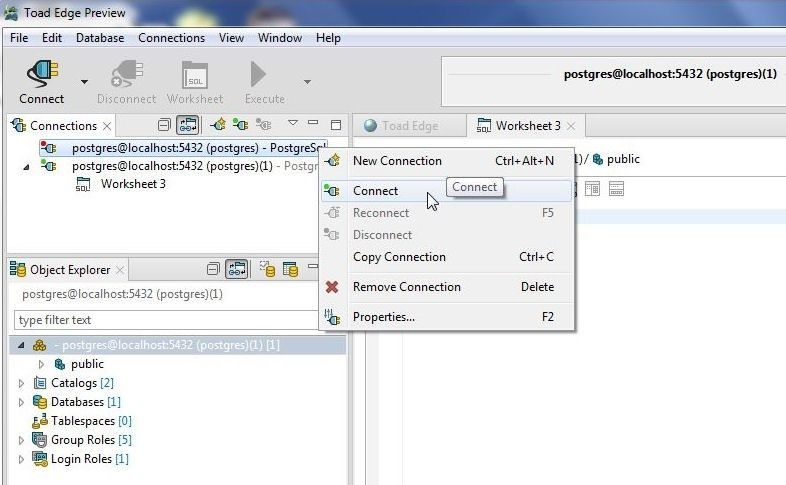
Task: Expand the Group Roles [5] node
Action: pos(21,441)
